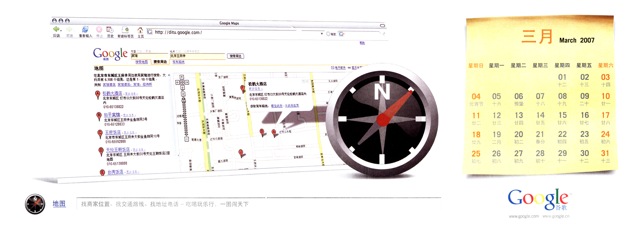Click marker A beside 松鹤大酒店 in the list
The height and width of the screenshot is (233, 644).
click(98, 95)
